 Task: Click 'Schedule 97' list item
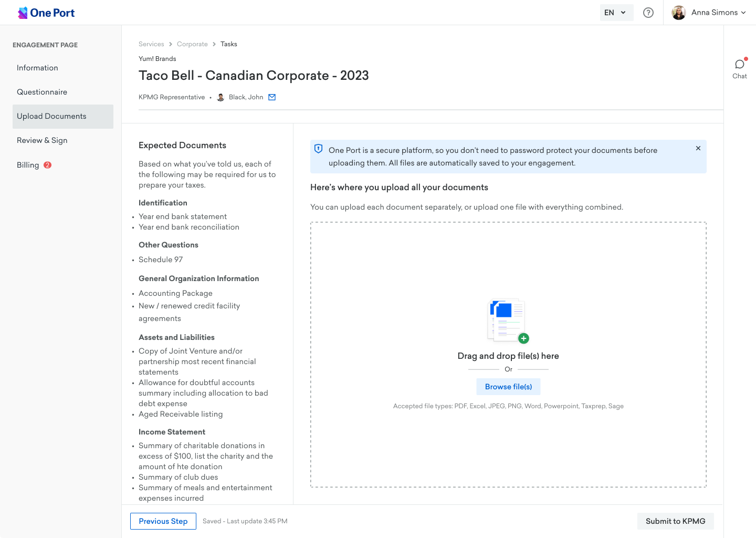point(161,260)
